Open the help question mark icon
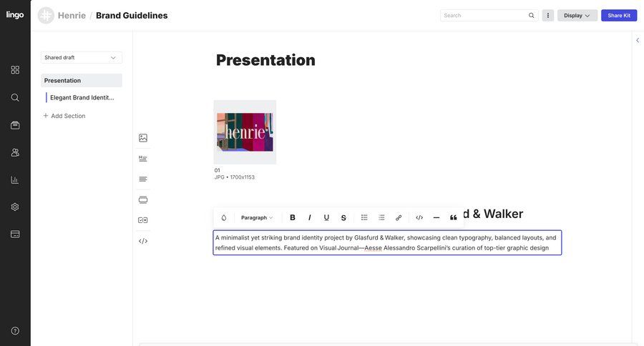The width and height of the screenshot is (644, 346). click(x=15, y=331)
